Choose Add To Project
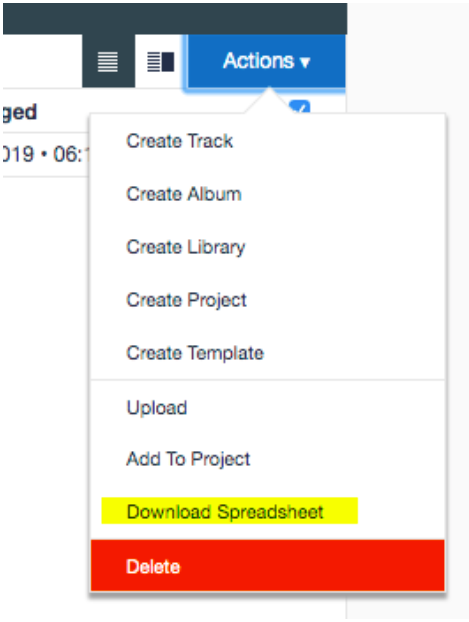The image size is (469, 622). [x=188, y=459]
